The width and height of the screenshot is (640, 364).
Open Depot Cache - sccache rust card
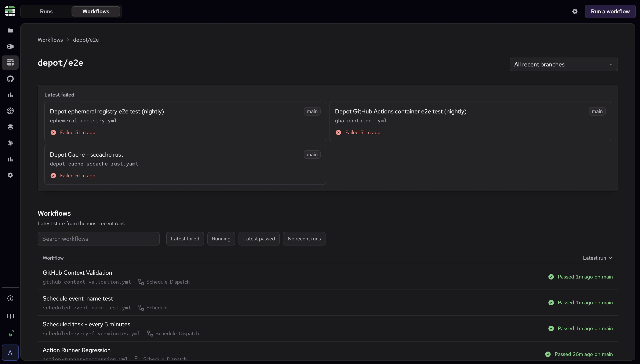point(185,165)
